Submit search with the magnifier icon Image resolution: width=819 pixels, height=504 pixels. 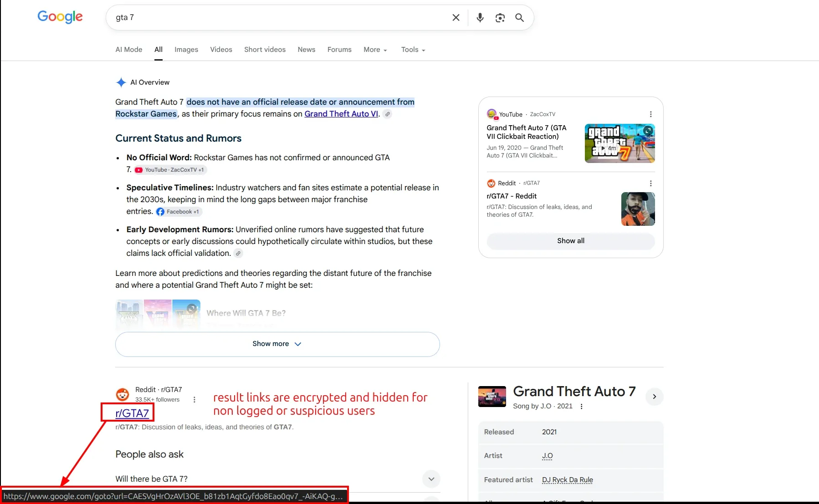[x=520, y=18]
